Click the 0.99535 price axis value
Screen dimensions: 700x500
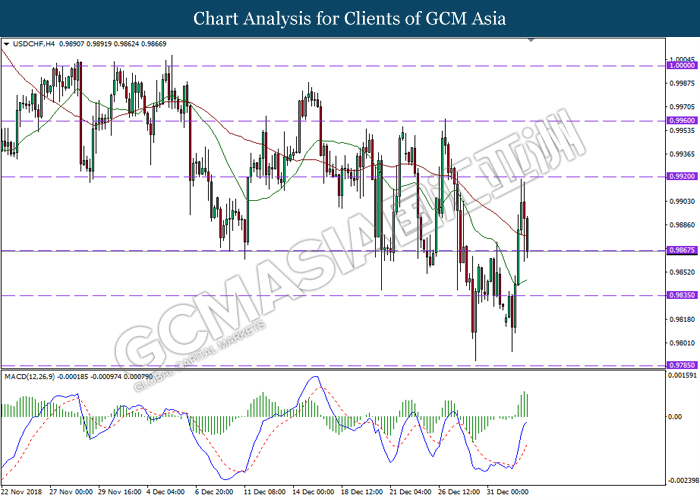click(682, 130)
